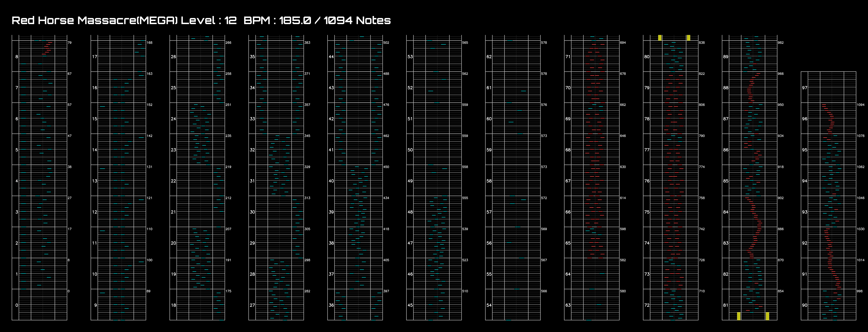This screenshot has height=332, width=868.
Task: Click the note count 175
Action: (x=228, y=291)
